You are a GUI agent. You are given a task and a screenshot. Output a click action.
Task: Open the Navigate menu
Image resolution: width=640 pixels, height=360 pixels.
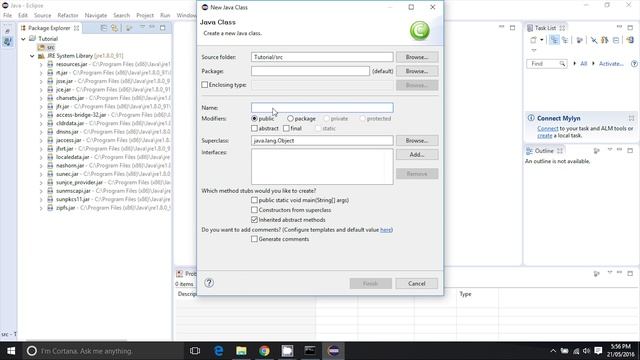(96, 15)
